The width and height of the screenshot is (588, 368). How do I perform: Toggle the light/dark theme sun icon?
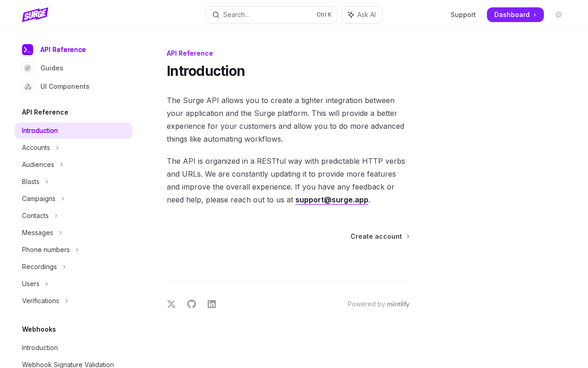(559, 15)
